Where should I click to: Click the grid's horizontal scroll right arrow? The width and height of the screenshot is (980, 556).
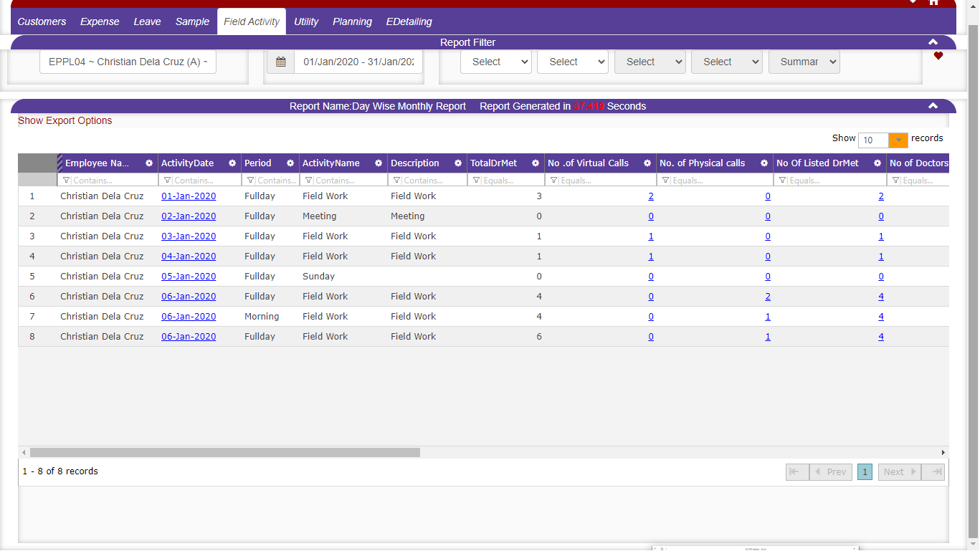pos(943,453)
